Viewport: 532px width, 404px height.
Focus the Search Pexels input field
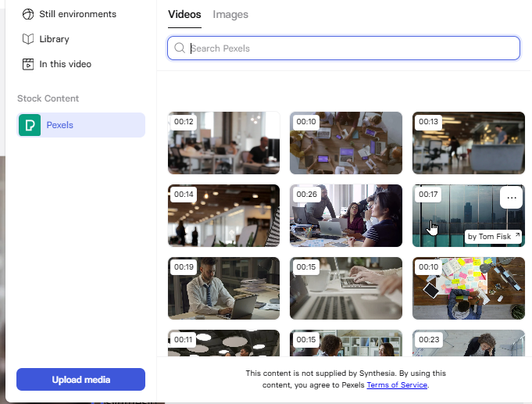click(x=352, y=48)
